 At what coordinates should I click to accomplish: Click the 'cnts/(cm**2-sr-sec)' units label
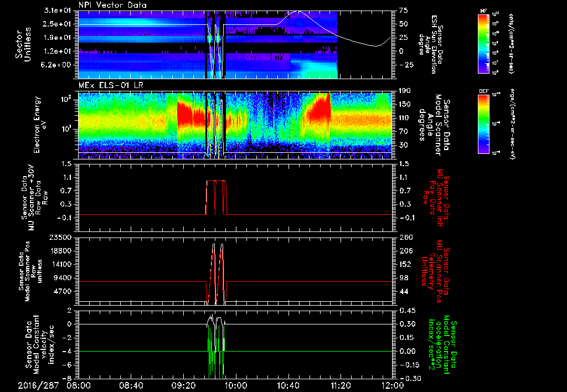(511, 43)
